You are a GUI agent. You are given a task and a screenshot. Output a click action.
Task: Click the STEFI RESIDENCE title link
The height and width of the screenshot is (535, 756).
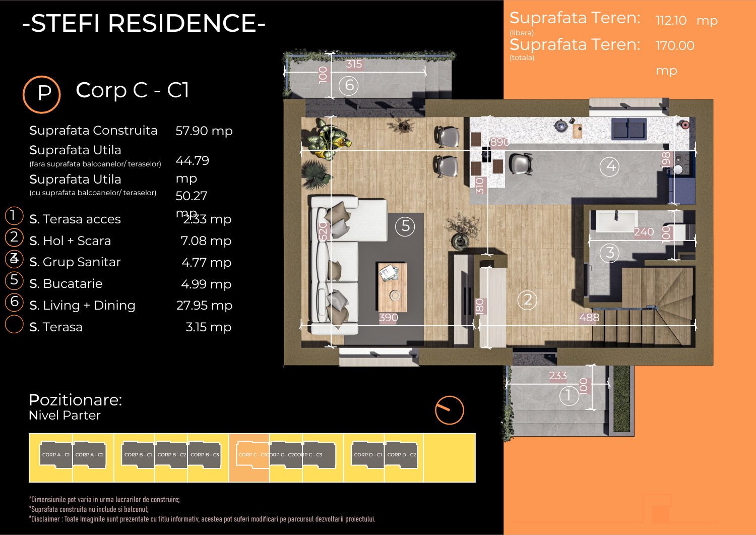coord(143,23)
